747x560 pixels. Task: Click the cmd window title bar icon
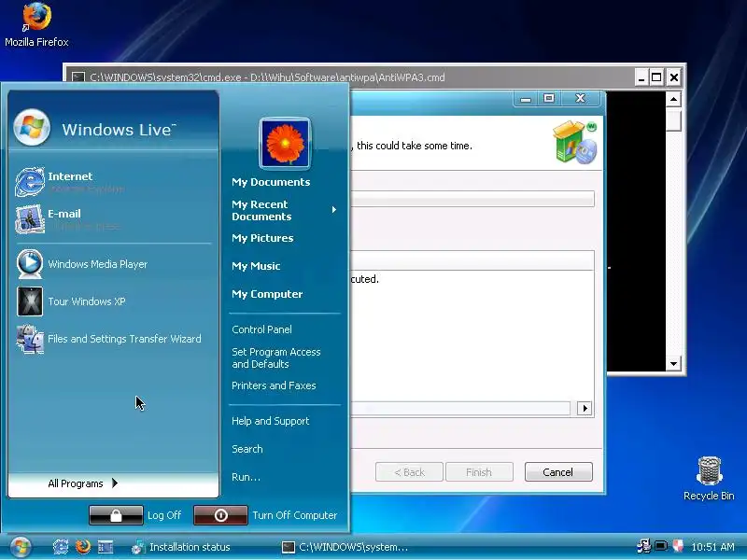(x=78, y=77)
